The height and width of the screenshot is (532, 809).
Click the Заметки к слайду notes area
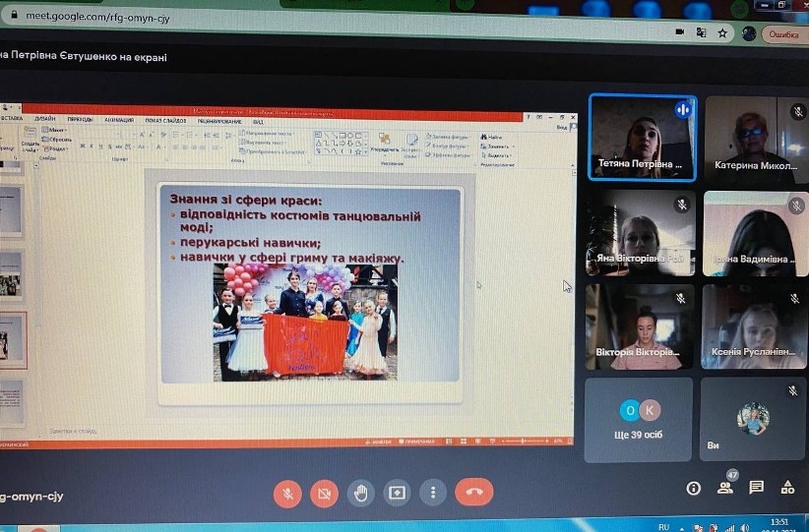point(73,431)
